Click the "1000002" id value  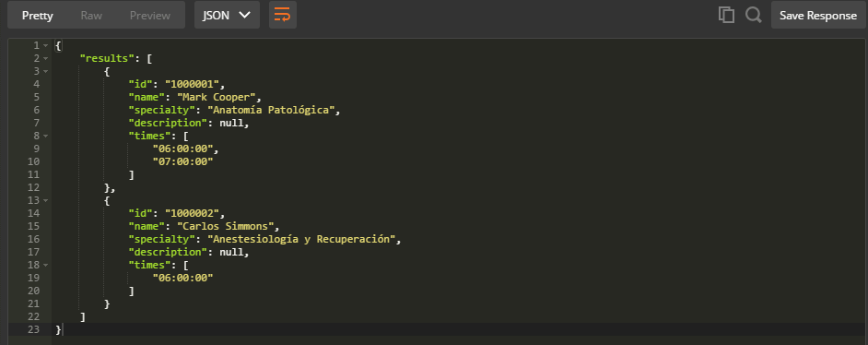coord(192,213)
